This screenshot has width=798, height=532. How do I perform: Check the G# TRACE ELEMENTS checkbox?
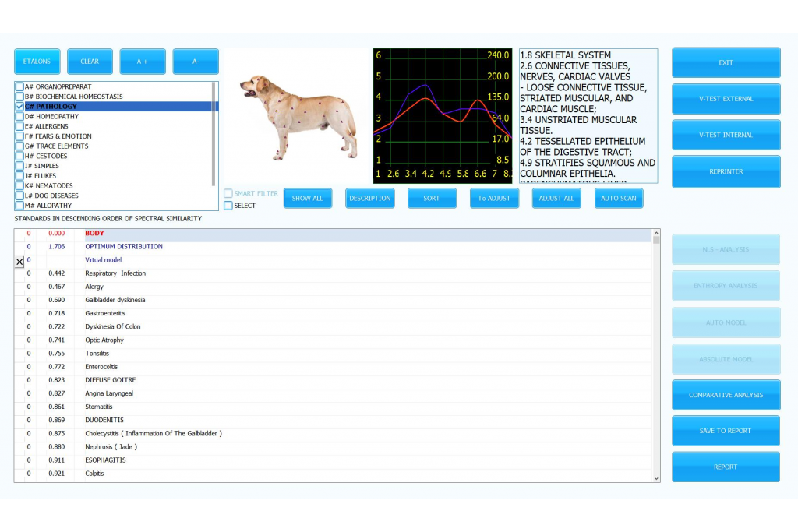[19, 146]
